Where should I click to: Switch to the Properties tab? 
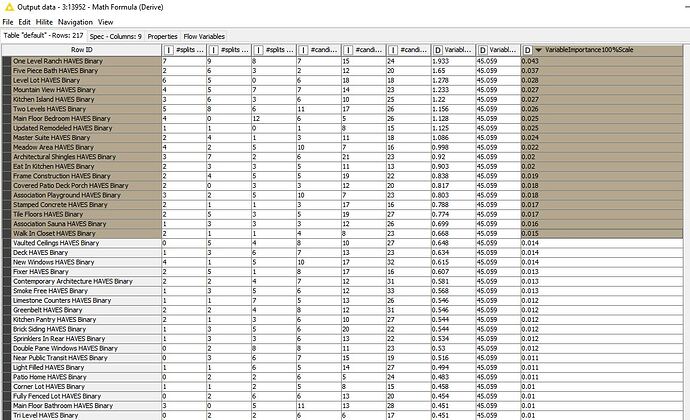162,37
